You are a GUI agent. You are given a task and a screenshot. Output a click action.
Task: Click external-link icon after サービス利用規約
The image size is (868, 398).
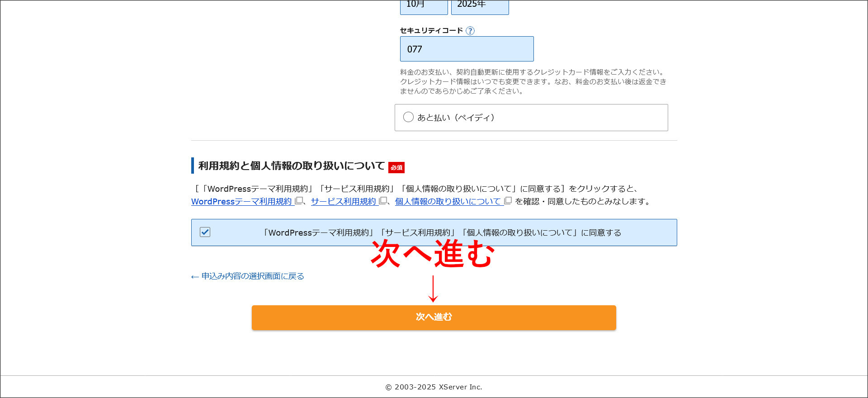(x=383, y=201)
